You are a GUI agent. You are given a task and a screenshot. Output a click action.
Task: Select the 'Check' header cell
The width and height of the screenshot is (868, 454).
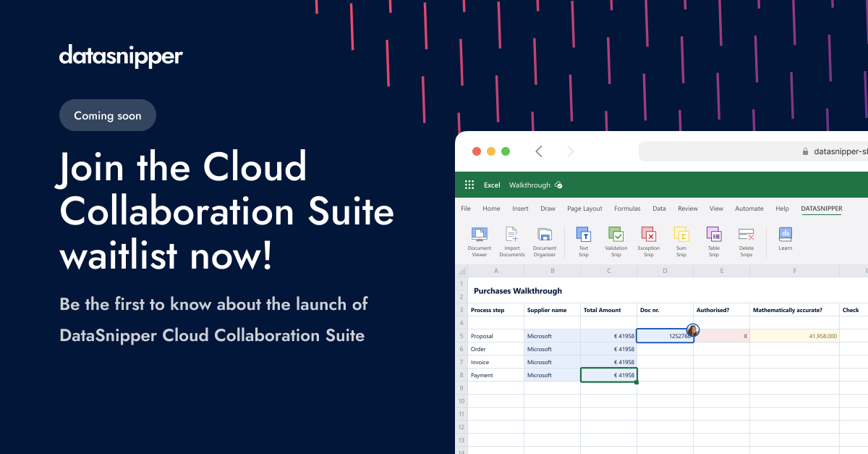tap(854, 310)
